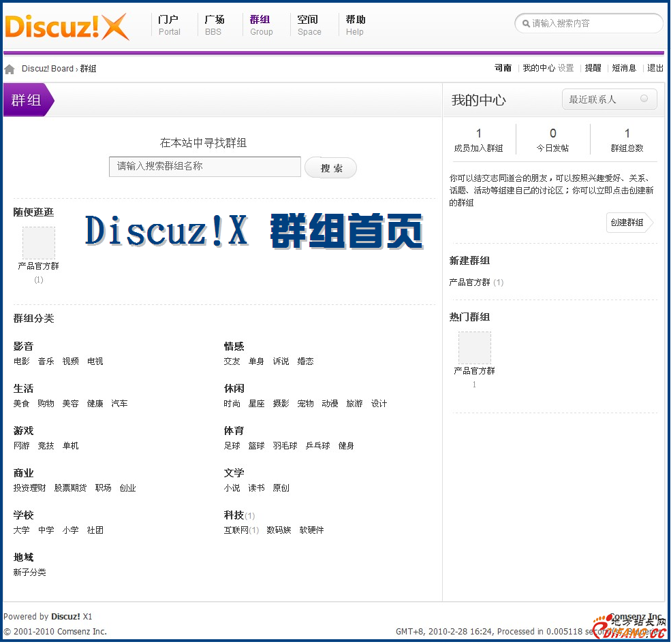Click the magnifier icon in search box

click(526, 24)
